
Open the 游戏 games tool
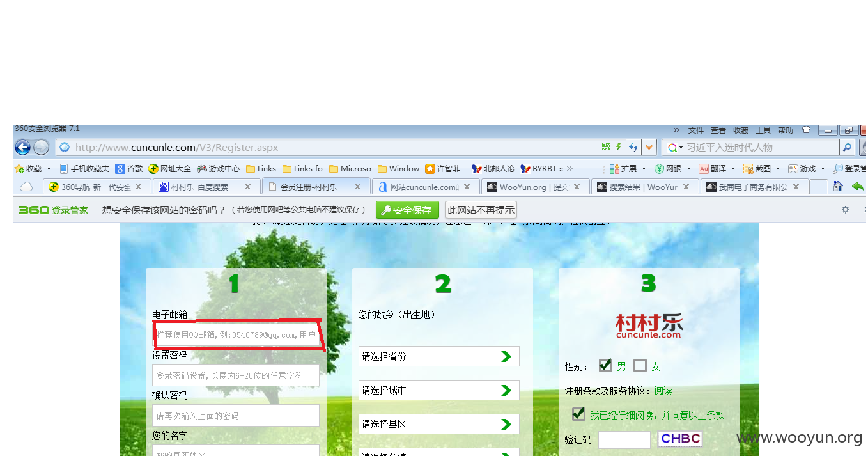click(x=802, y=169)
